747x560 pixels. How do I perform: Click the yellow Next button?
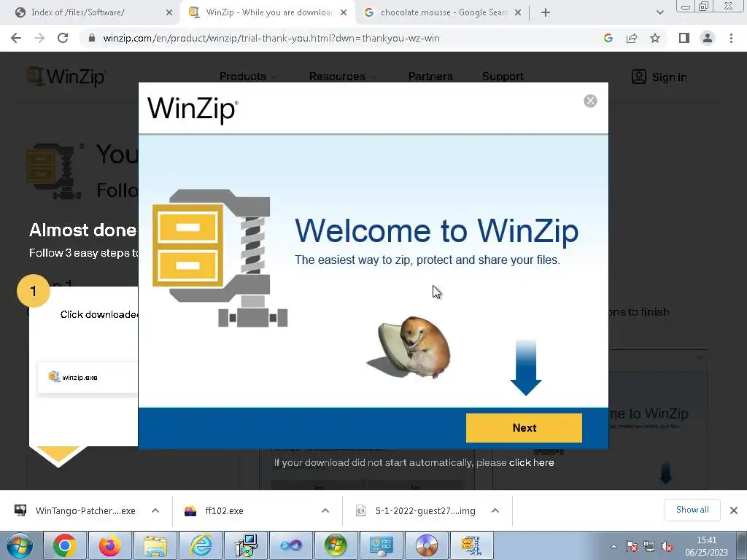tap(524, 427)
